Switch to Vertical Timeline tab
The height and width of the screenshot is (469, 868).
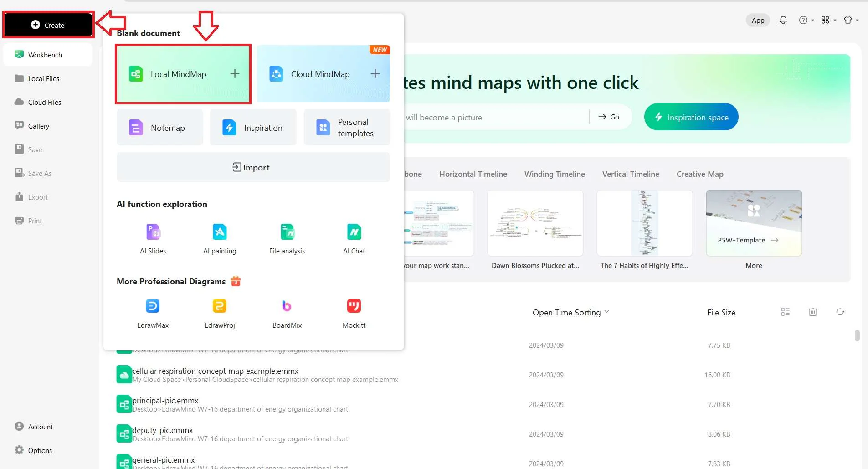pyautogui.click(x=631, y=174)
